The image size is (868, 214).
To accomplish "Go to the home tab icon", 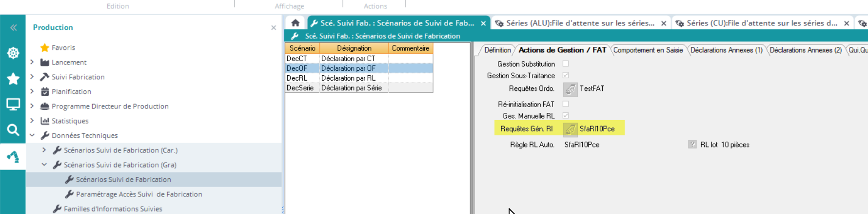I will click(295, 23).
